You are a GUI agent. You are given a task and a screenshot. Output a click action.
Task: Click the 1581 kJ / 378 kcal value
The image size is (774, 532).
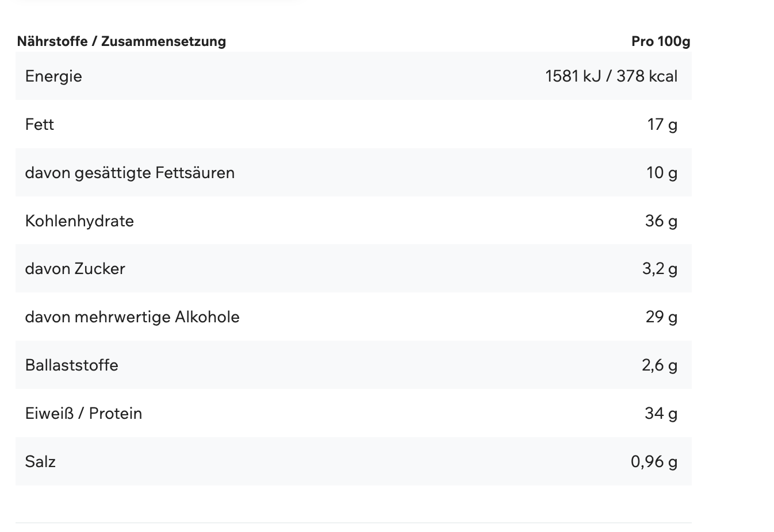[611, 76]
